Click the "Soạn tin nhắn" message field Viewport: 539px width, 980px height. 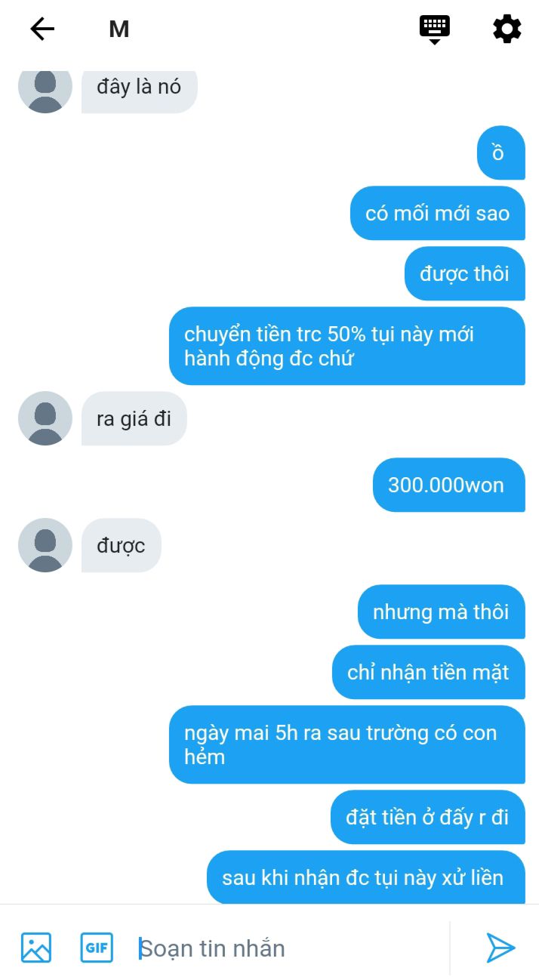point(291,948)
